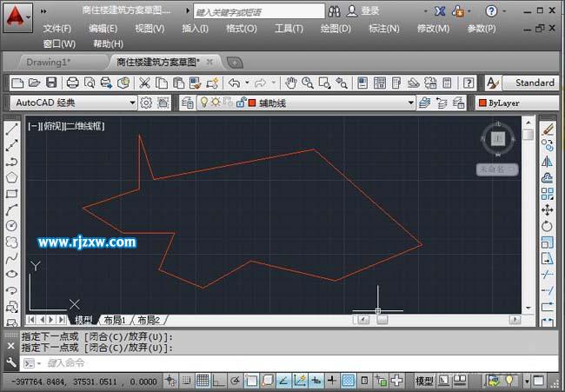The height and width of the screenshot is (392, 565).
Task: Activate the Pan hand tool
Action: [x=291, y=83]
